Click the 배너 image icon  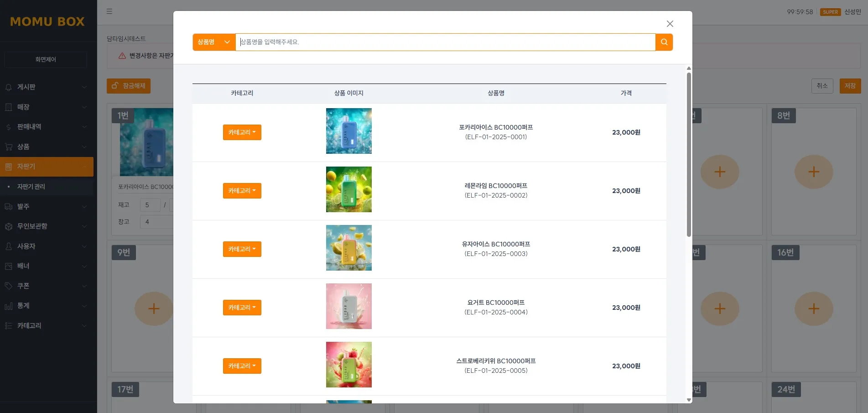(8, 266)
